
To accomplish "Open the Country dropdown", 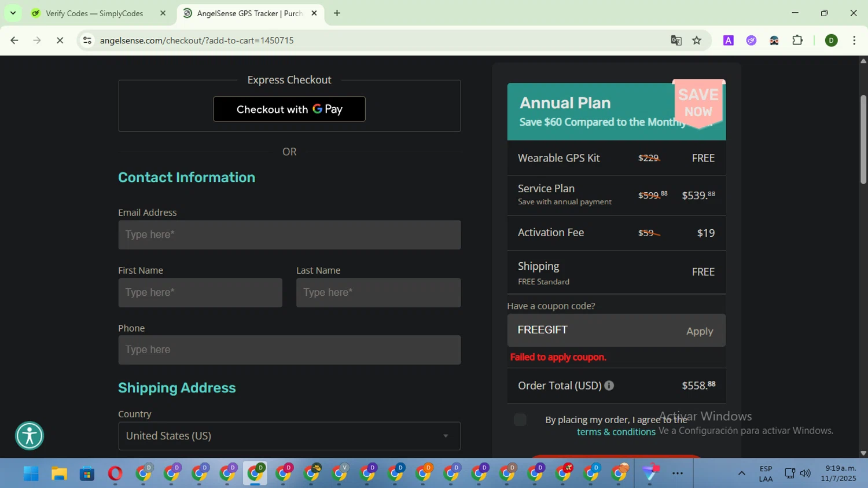I will point(289,436).
